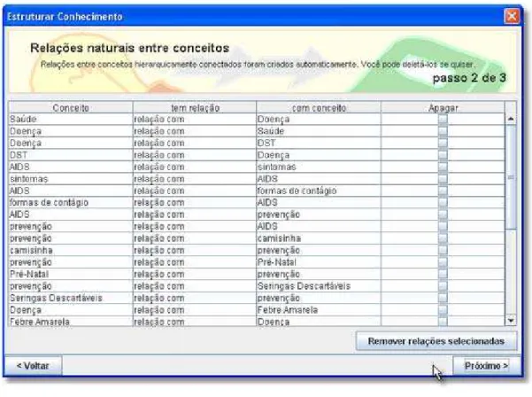The image size is (532, 397).
Task: Click the scroll down arrow of table
Action: 511,320
